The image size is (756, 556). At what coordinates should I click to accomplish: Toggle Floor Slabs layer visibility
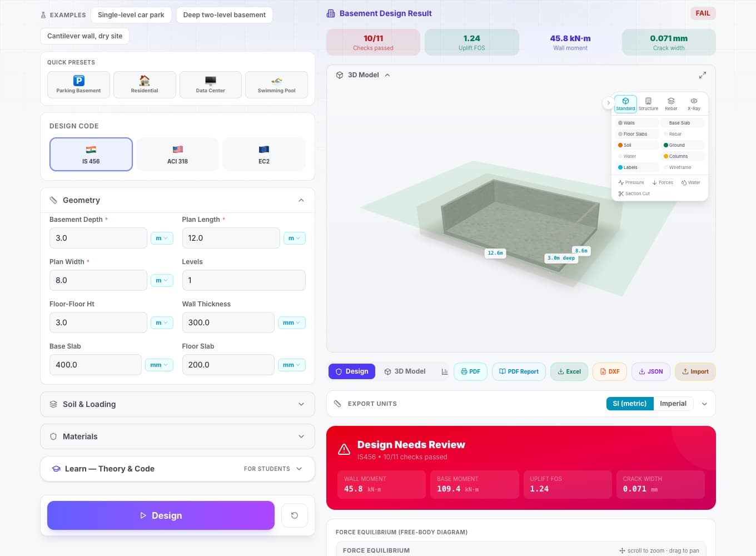[x=637, y=134]
